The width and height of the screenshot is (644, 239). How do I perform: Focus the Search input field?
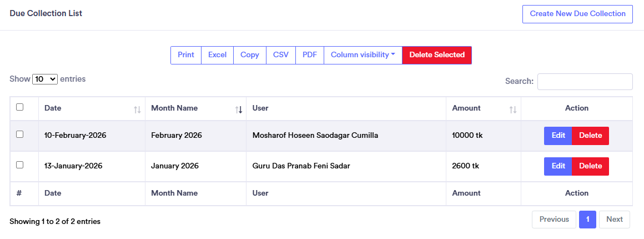(x=585, y=82)
